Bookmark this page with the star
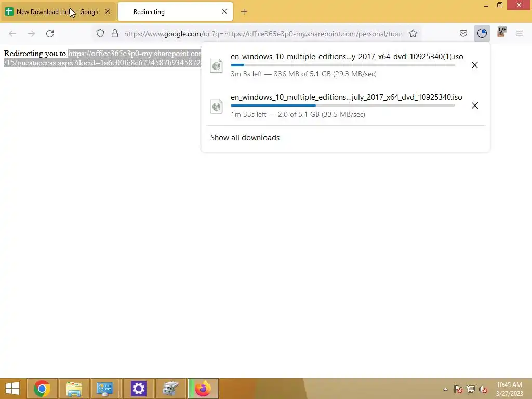The height and width of the screenshot is (399, 532). tap(413, 33)
